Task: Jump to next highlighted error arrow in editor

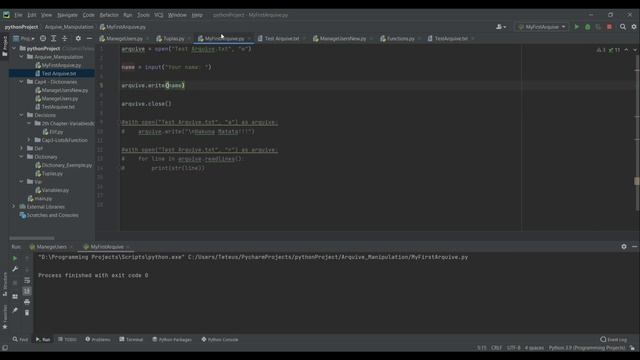Action: coord(635,50)
